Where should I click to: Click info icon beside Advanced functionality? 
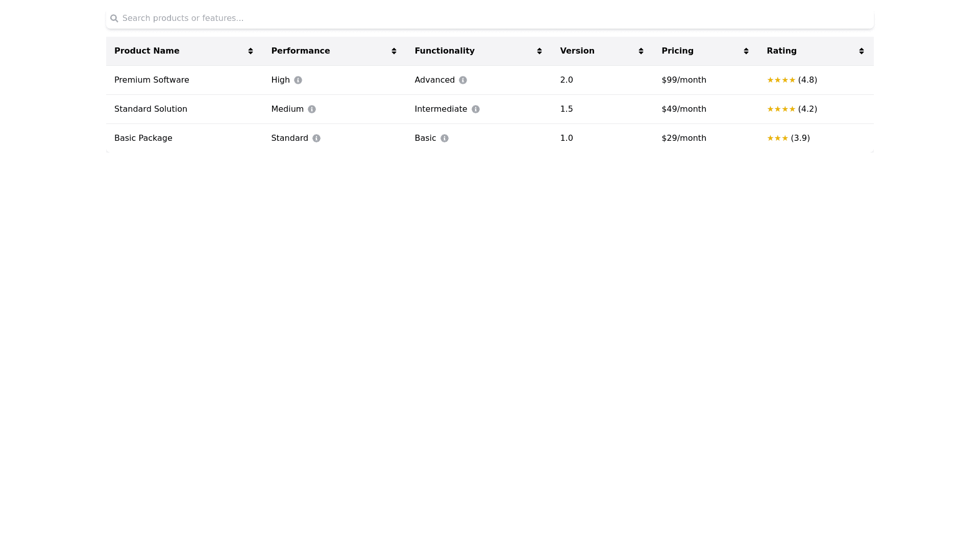point(463,80)
